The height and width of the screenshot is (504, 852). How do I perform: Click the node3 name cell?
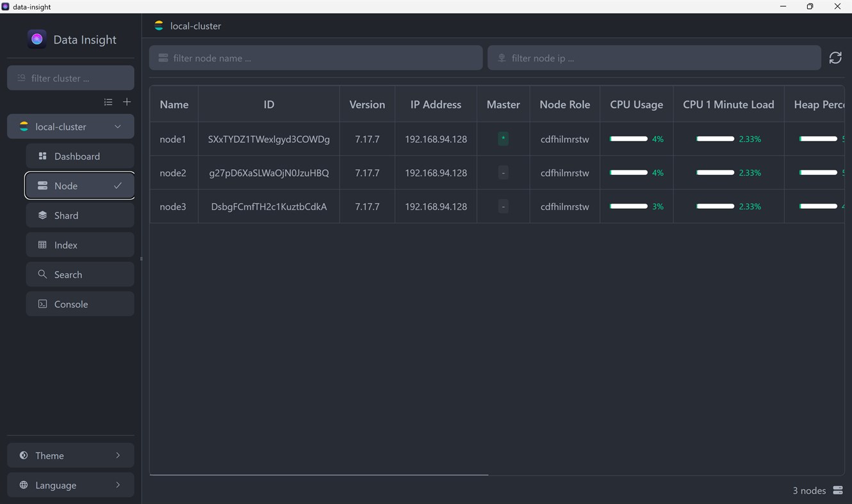[173, 207]
